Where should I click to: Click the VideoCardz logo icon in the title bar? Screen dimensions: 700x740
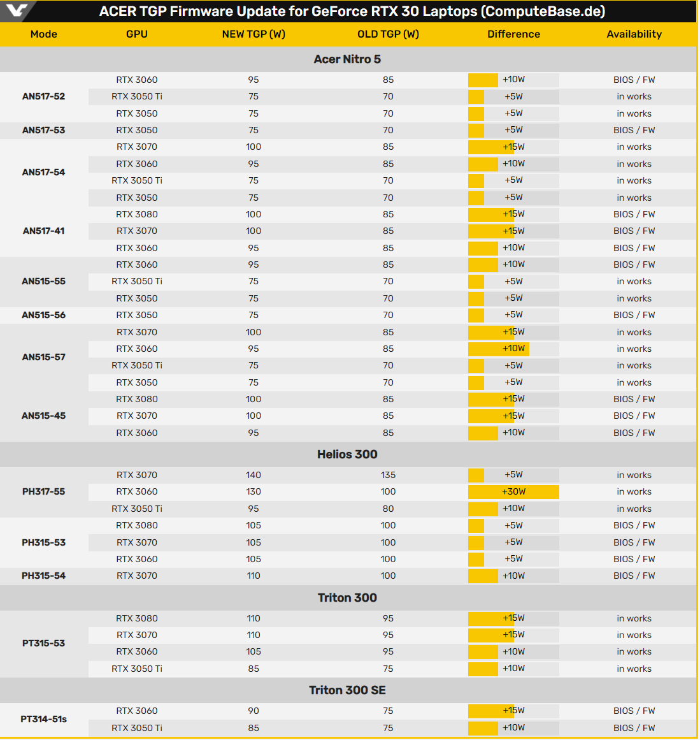pyautogui.click(x=17, y=10)
